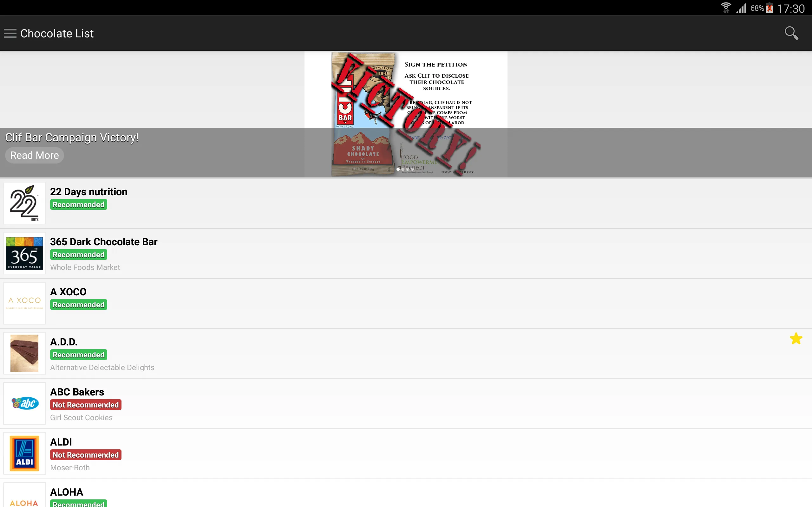Click Read More button on Clif Bar campaign

[x=34, y=155]
